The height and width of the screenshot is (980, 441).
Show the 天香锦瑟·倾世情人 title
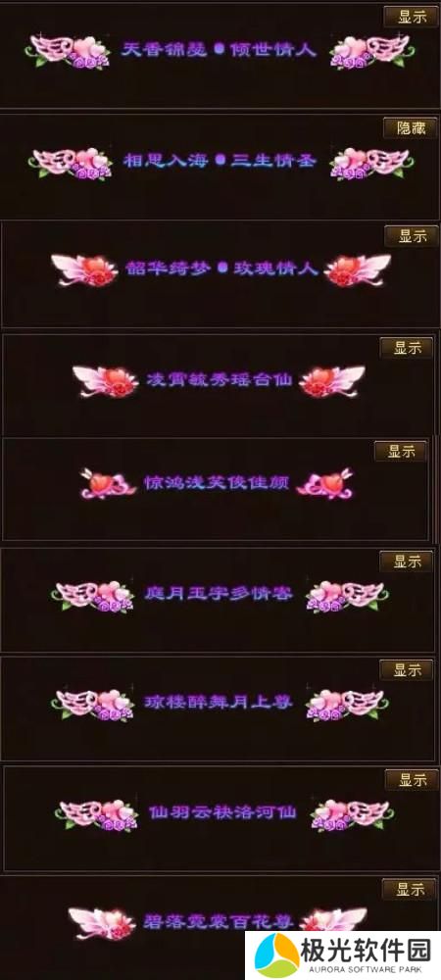click(410, 17)
